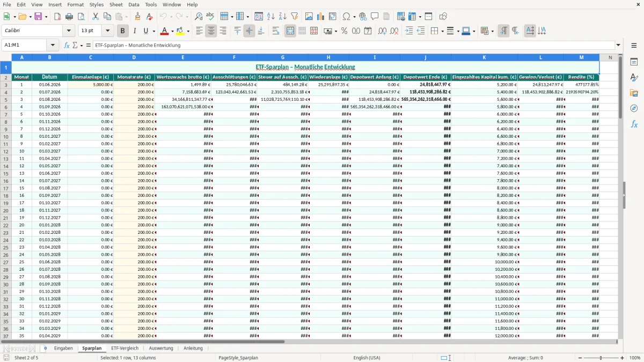This screenshot has width=644, height=362.
Task: Click column header K
Action: click(x=484, y=57)
